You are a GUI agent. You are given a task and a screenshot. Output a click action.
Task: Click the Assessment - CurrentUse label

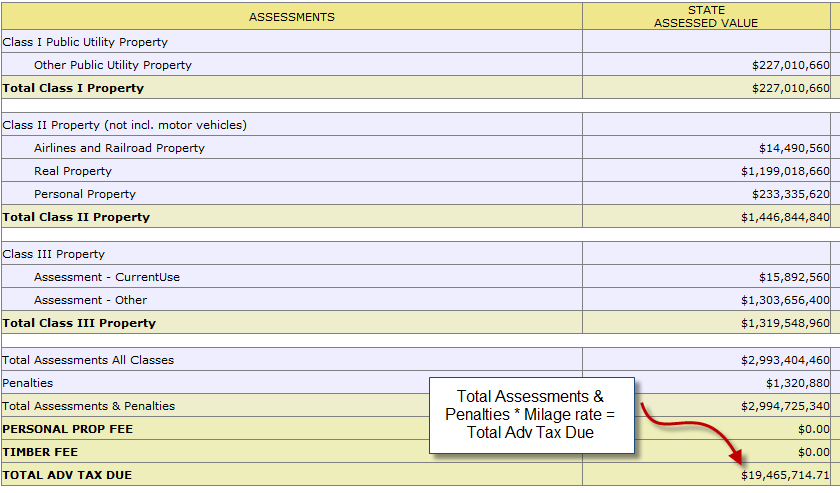coord(107,277)
